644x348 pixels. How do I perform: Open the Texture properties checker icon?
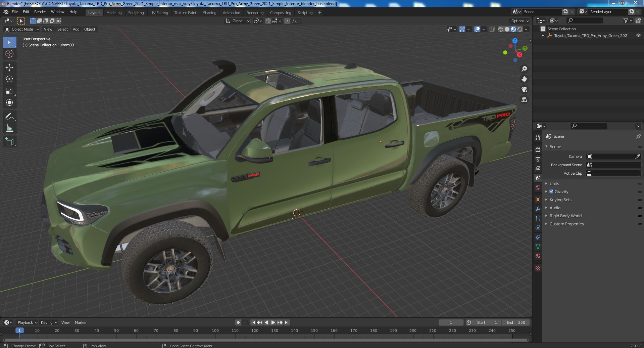click(x=538, y=268)
